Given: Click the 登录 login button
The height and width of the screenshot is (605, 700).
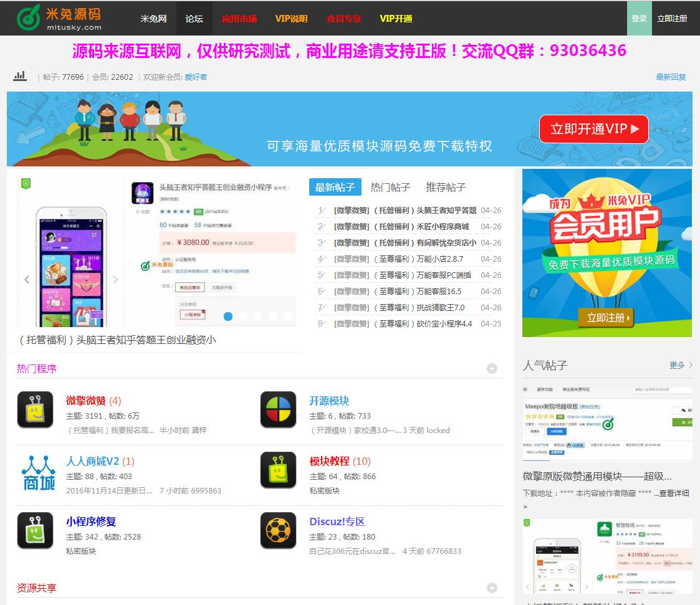Looking at the screenshot, I should [640, 18].
